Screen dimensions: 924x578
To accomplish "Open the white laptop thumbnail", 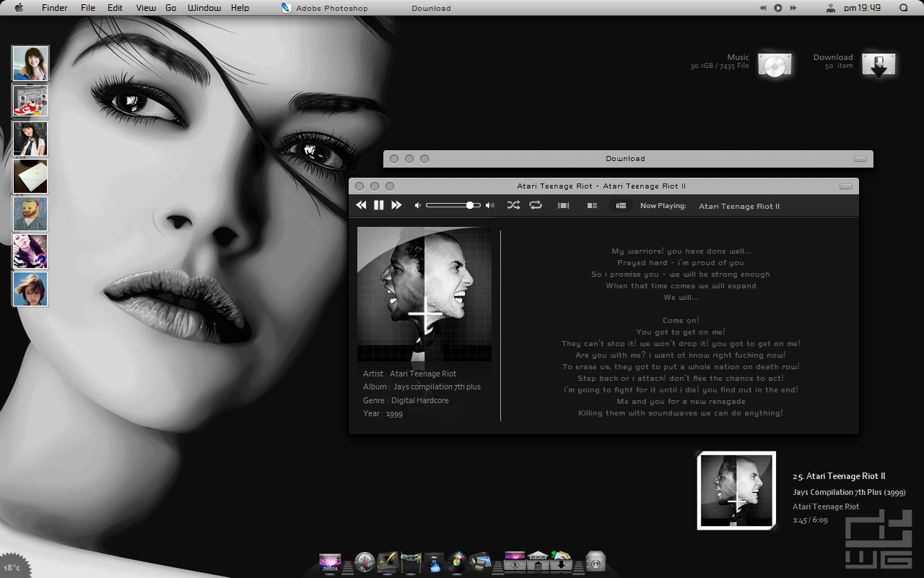I will pos(30,176).
